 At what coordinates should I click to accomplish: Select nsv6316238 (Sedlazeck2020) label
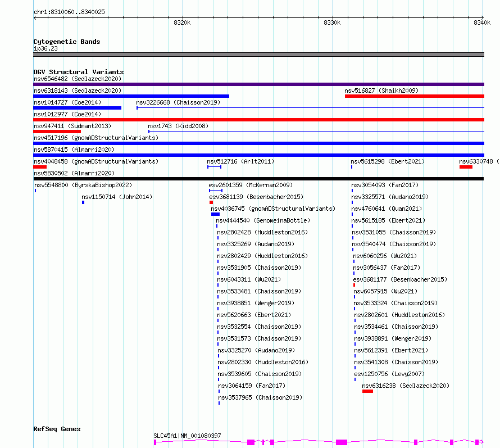click(x=406, y=386)
